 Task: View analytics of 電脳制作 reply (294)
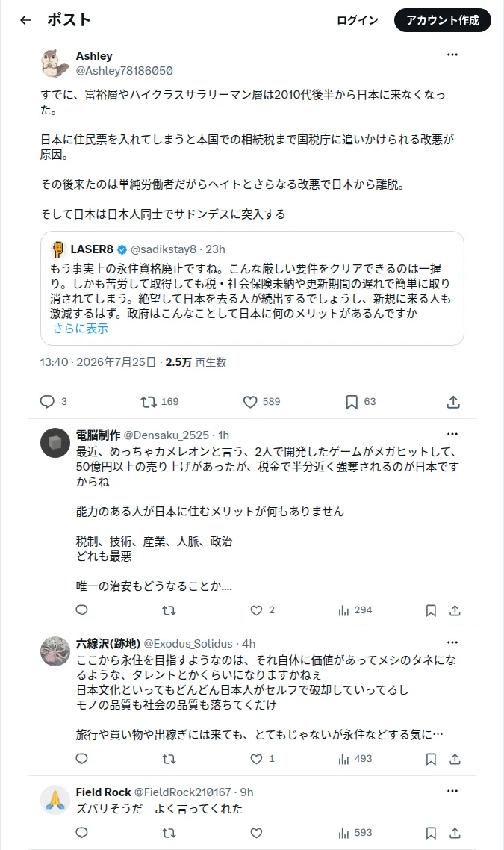click(x=355, y=610)
